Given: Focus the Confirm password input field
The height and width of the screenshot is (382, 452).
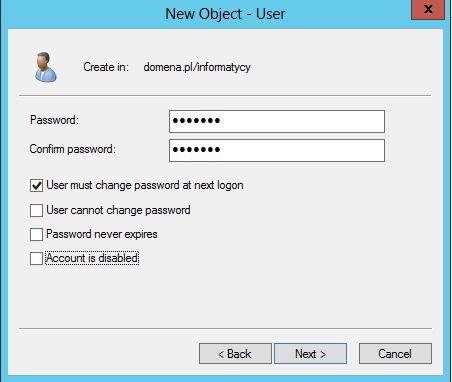Looking at the screenshot, I should [277, 150].
